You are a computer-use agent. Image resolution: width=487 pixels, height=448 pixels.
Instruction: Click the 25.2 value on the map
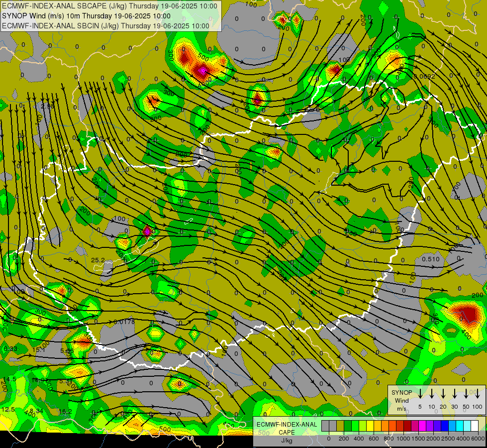[98, 260]
